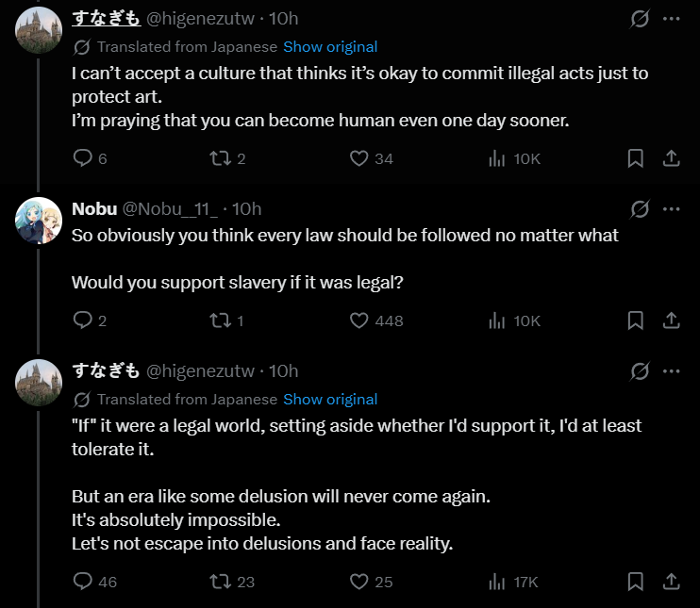Show original text of the last tweet
The image size is (700, 608).
pos(330,400)
